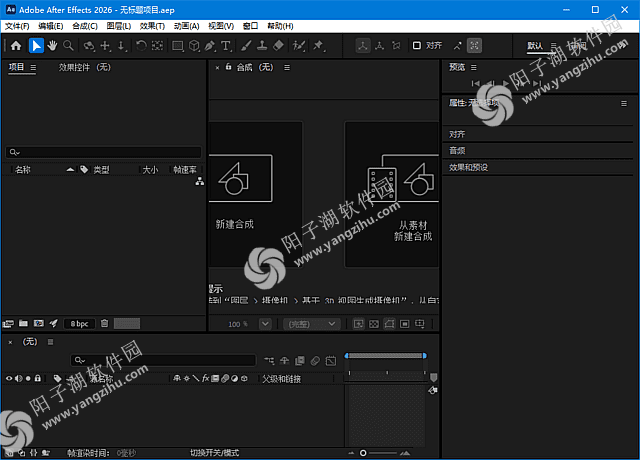
Task: Select the Roto Brush tool
Action: tap(299, 46)
